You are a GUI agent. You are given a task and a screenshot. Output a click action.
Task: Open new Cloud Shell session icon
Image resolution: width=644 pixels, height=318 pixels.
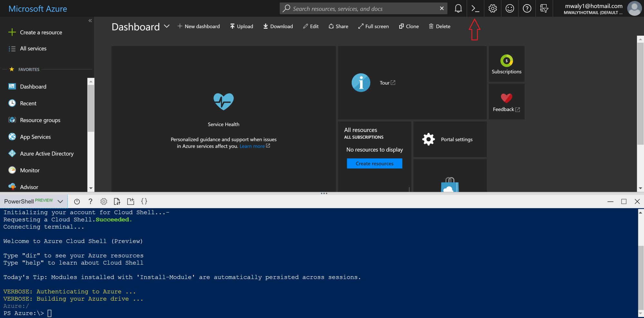[131, 201]
